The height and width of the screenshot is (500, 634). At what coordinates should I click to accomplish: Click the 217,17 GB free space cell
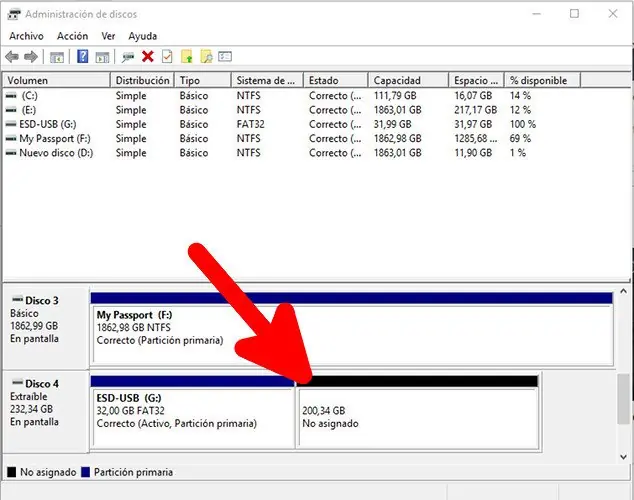[475, 110]
